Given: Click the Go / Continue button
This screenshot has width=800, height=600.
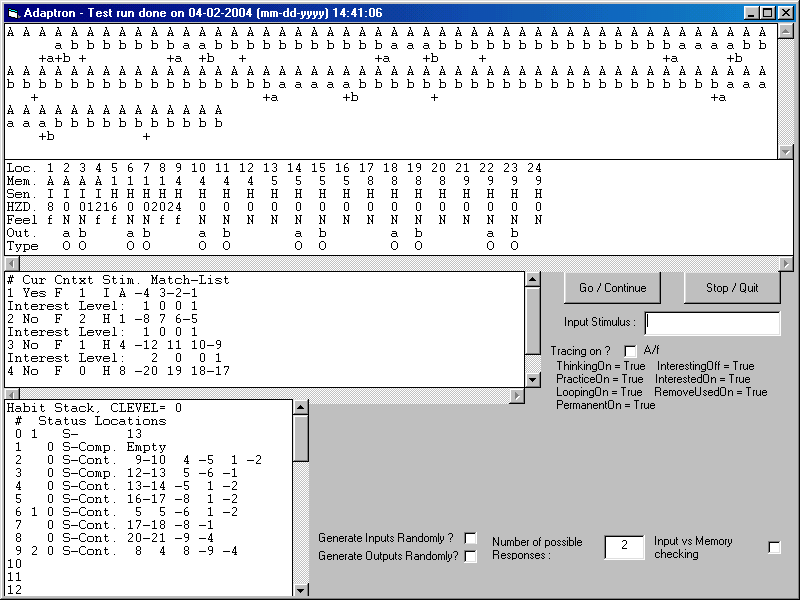Looking at the screenshot, I should coord(612,288).
